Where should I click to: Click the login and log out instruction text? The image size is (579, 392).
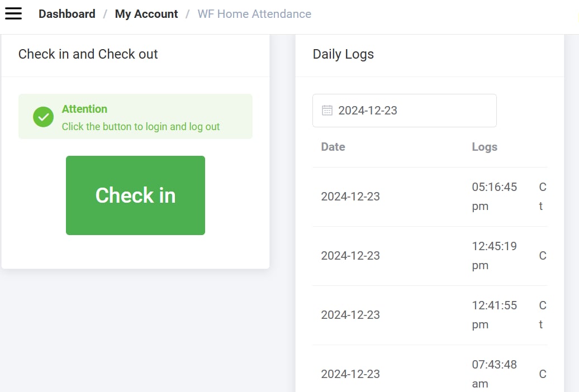(141, 127)
